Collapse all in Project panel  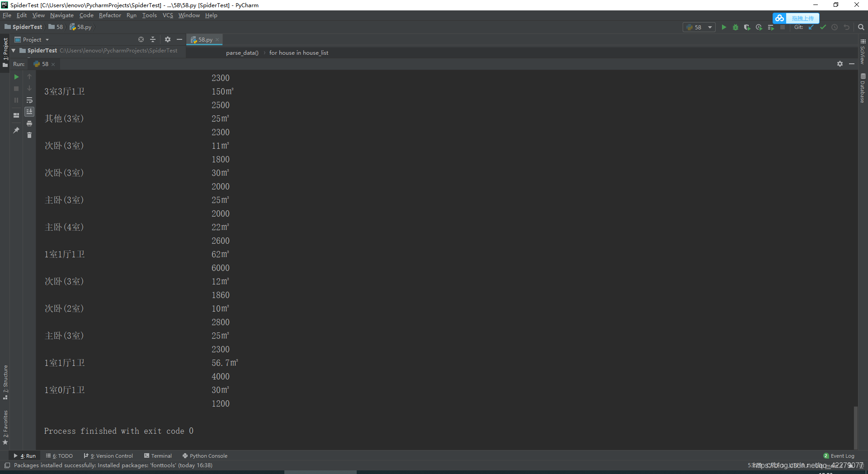[153, 39]
